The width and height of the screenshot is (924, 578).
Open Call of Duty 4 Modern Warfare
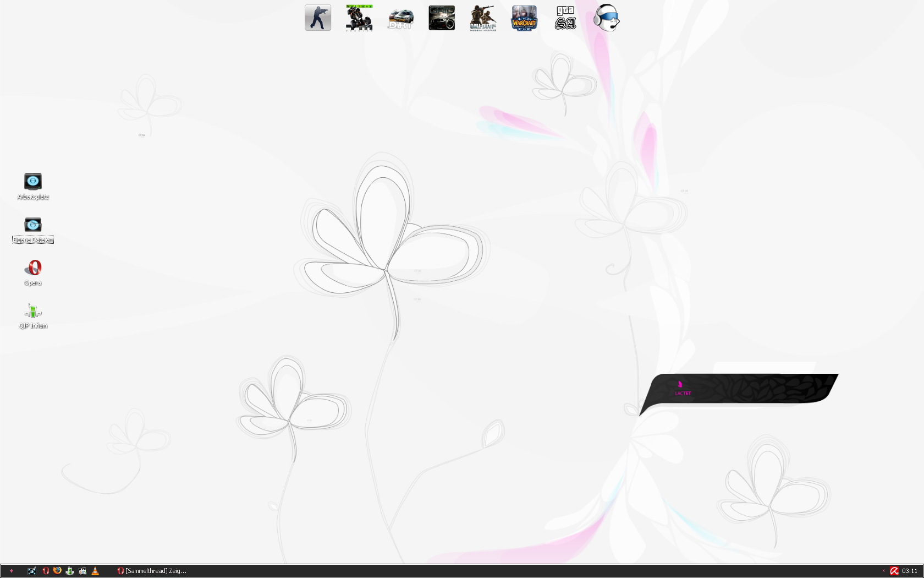pos(483,18)
